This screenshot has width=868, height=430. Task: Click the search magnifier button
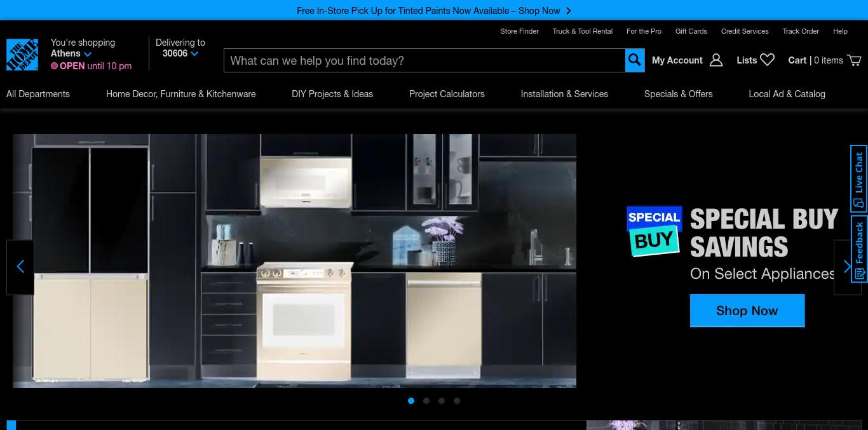635,60
